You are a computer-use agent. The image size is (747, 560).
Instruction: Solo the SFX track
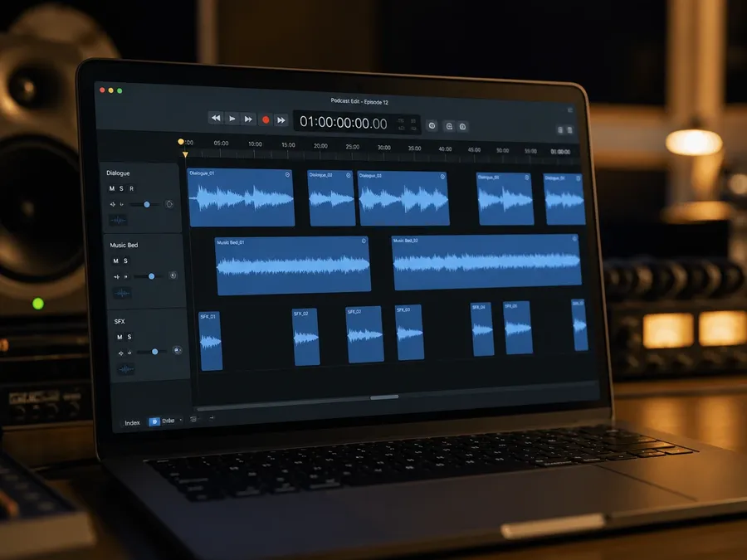coord(129,337)
